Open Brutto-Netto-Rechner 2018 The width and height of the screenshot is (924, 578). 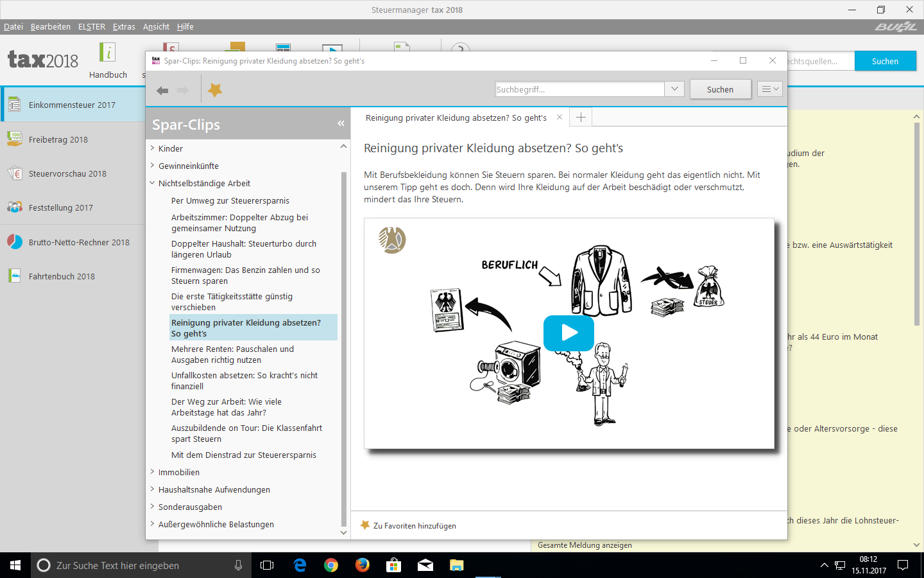[x=73, y=242]
